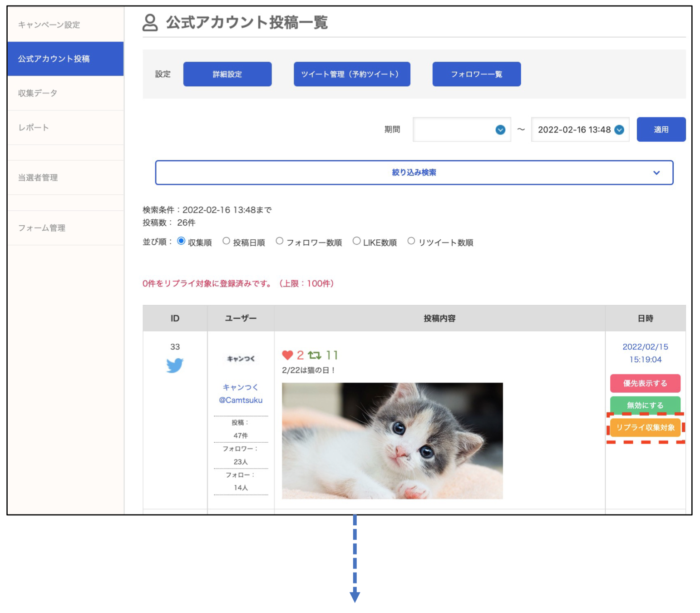Select the リツイート数順 sort option
Viewport: 700px width, 613px height.
411,241
